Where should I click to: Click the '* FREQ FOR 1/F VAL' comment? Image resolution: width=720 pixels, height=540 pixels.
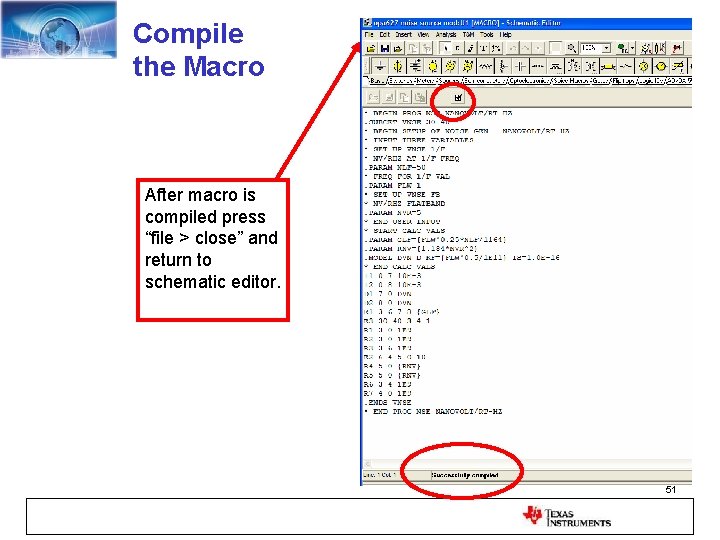tap(407, 177)
